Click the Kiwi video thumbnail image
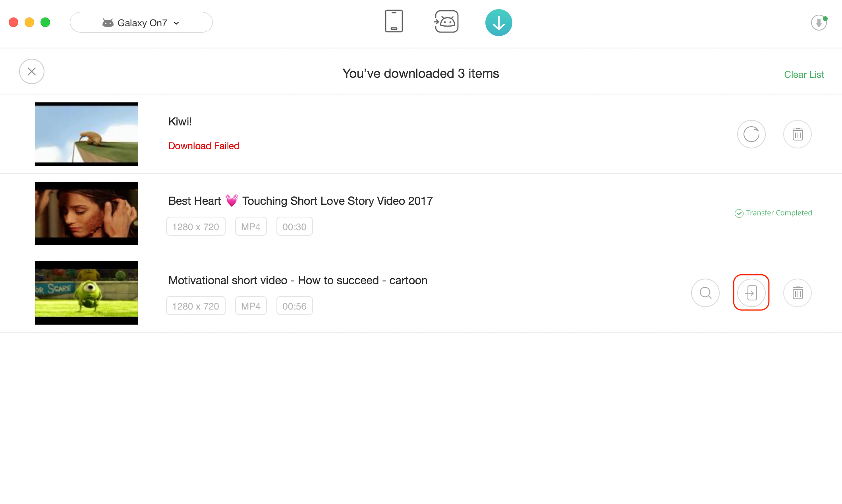This screenshot has width=842, height=504. [x=87, y=133]
